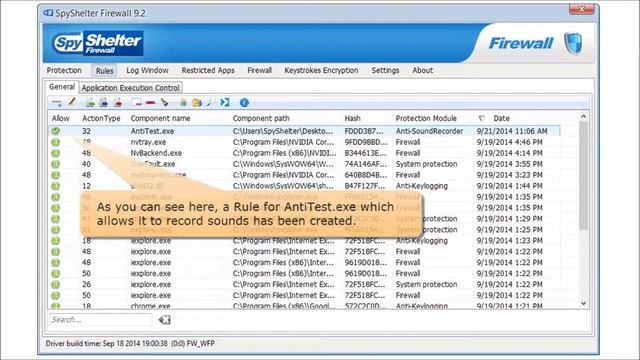Viewport: 640px width, 360px height.
Task: Click the allow icon on nvtray.exe row
Action: coord(56,142)
